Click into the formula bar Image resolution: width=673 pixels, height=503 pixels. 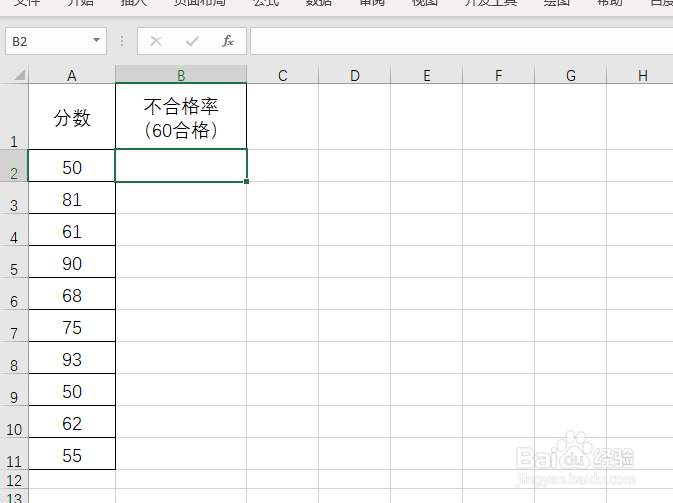coord(461,41)
